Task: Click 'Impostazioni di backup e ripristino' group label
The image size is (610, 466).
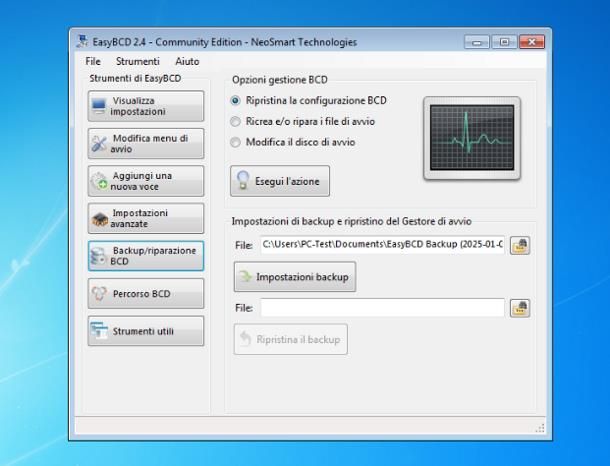Action: click(x=351, y=221)
